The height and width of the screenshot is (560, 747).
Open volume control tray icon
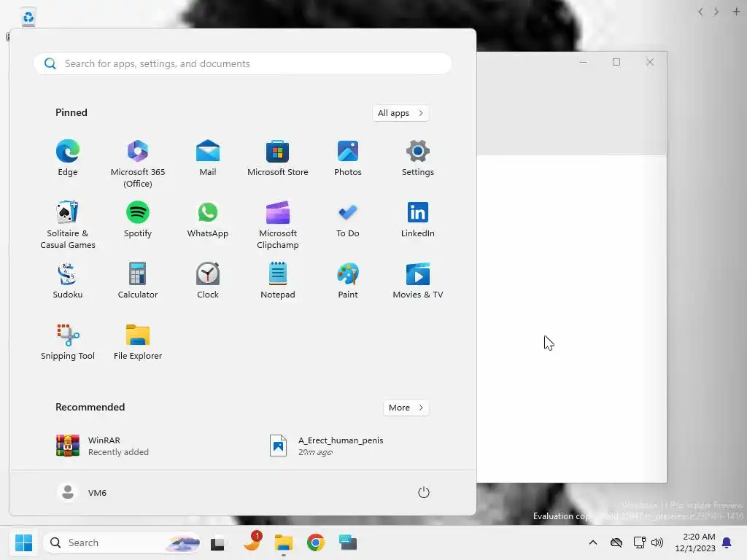657,542
